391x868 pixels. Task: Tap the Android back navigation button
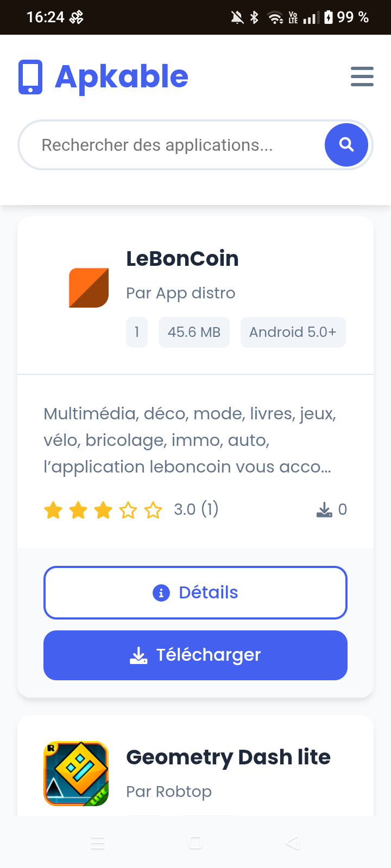coord(293,843)
